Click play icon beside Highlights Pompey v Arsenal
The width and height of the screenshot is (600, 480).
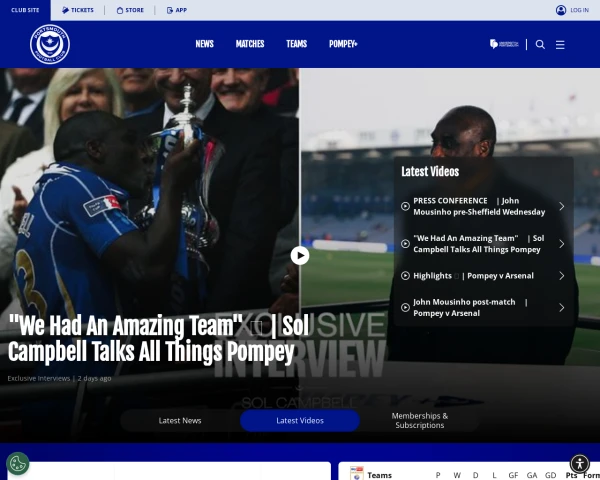tap(405, 276)
